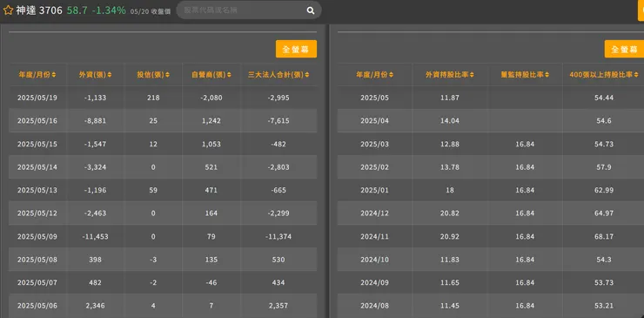644x318 pixels.
Task: Click the 68.17 large-holder ratio
Action: [x=604, y=237]
